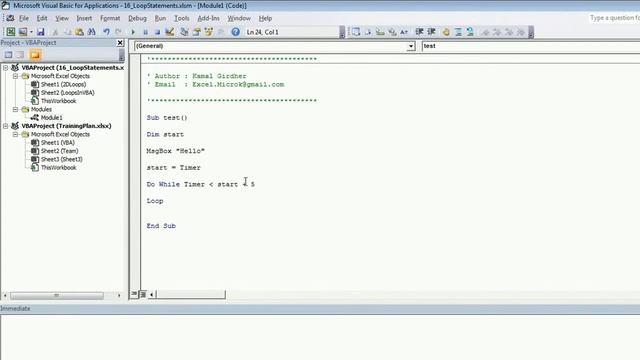Click the Uncomment Block icon
The image size is (640, 360).
pyautogui.click(x=470, y=32)
